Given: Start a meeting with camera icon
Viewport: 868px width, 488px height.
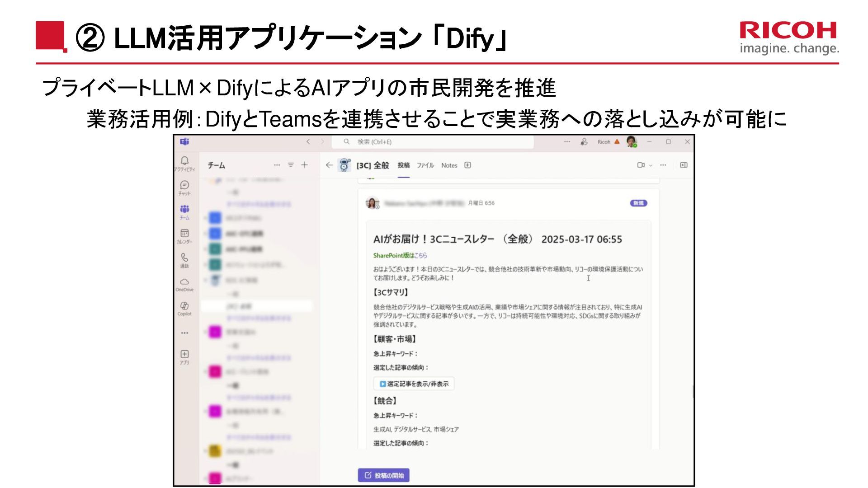Looking at the screenshot, I should coord(641,165).
